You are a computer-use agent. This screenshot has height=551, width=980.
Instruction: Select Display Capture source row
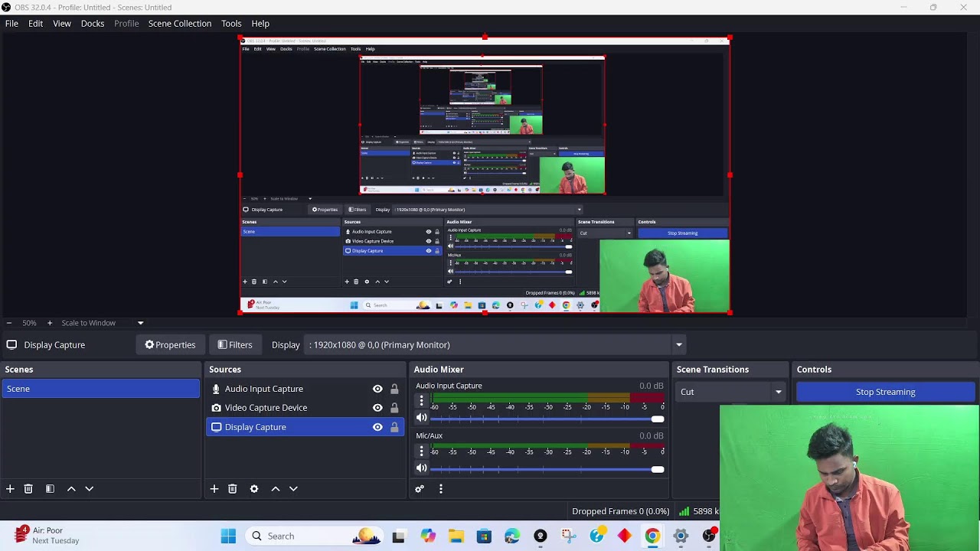tap(305, 427)
